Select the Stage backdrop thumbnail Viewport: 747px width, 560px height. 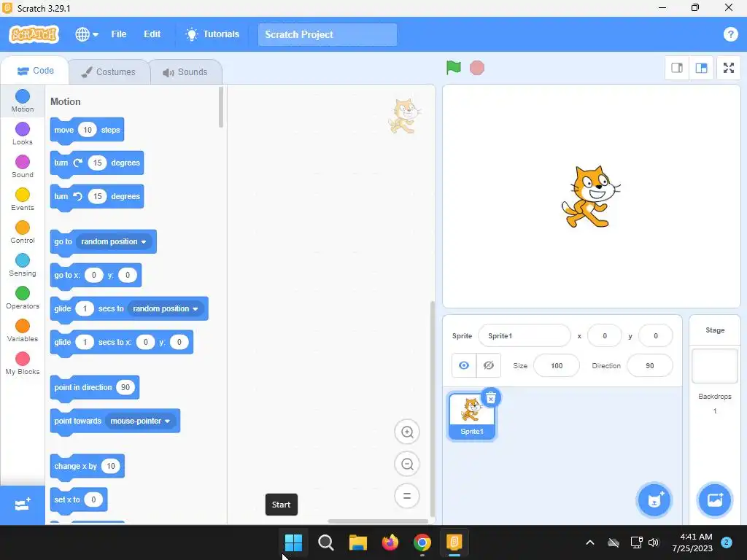coord(715,366)
